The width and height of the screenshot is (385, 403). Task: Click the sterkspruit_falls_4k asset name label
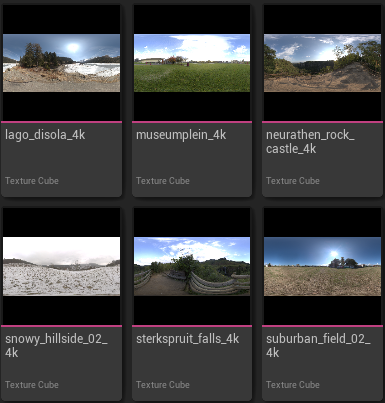pyautogui.click(x=187, y=339)
